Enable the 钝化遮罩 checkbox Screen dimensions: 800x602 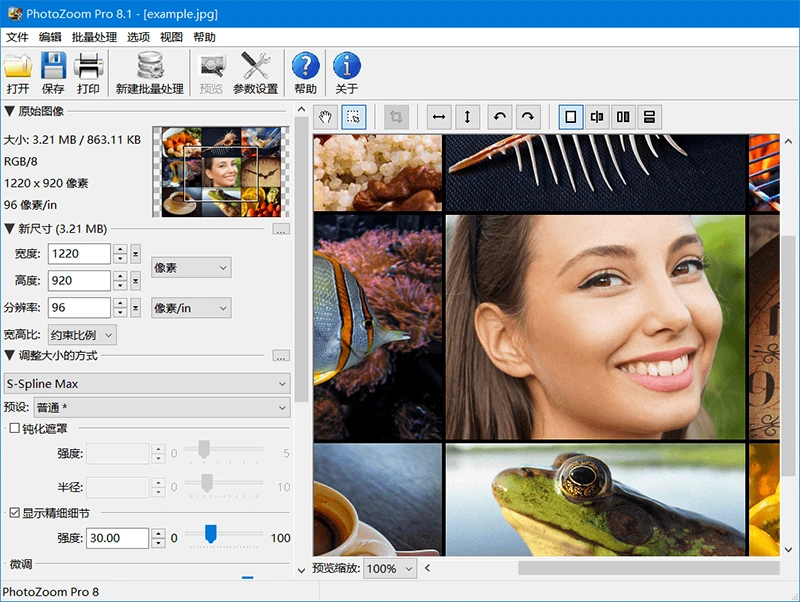[15, 429]
